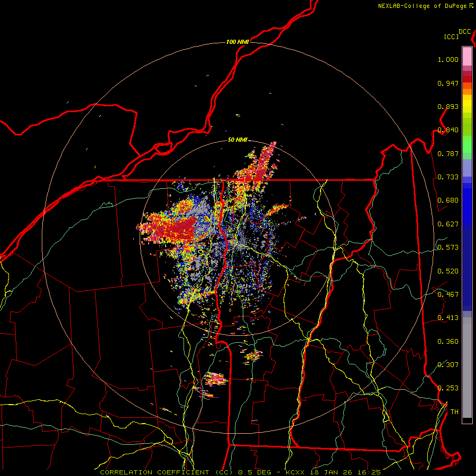Click the DCC label above color scale
Viewport: 476px width, 476px height.
[464, 32]
